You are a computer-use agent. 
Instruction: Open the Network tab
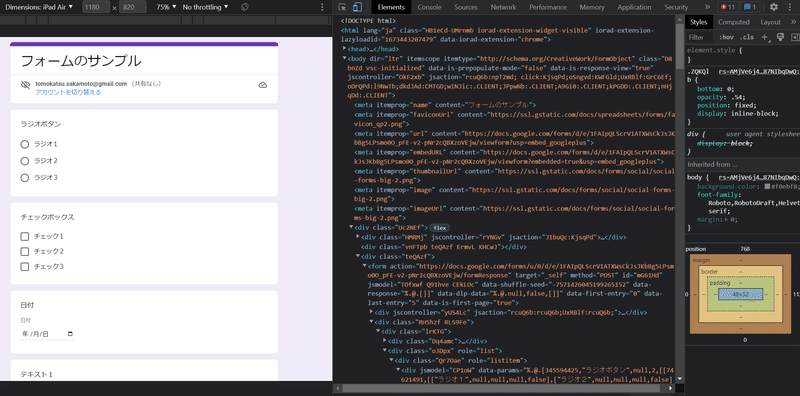pyautogui.click(x=503, y=7)
